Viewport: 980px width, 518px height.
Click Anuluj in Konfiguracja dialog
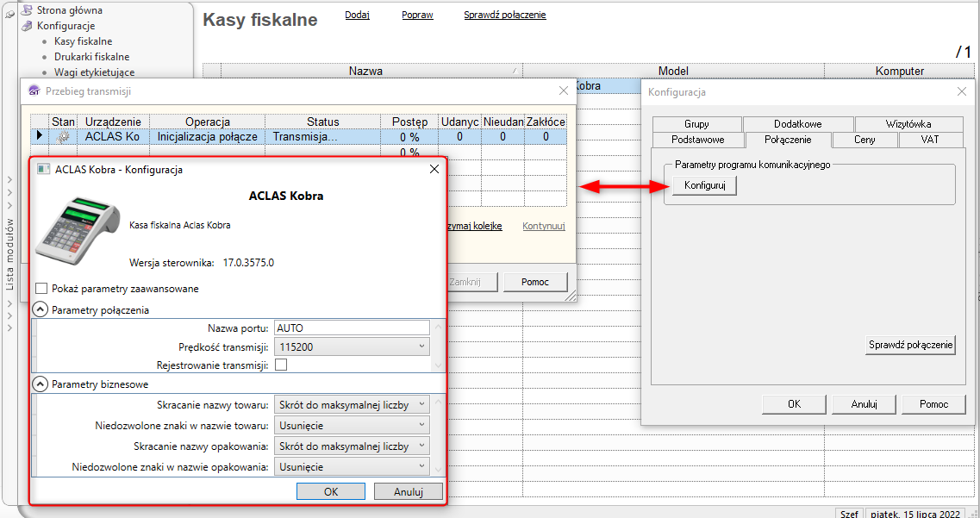(x=864, y=403)
